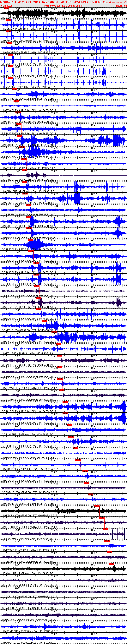
Task: Select the NC LMC HHZ station label
Action: click(x=29, y=574)
